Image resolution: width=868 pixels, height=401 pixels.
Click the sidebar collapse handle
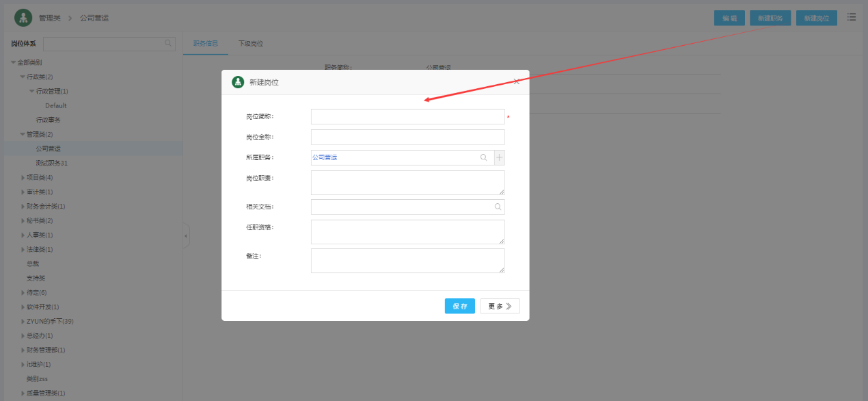pos(186,236)
